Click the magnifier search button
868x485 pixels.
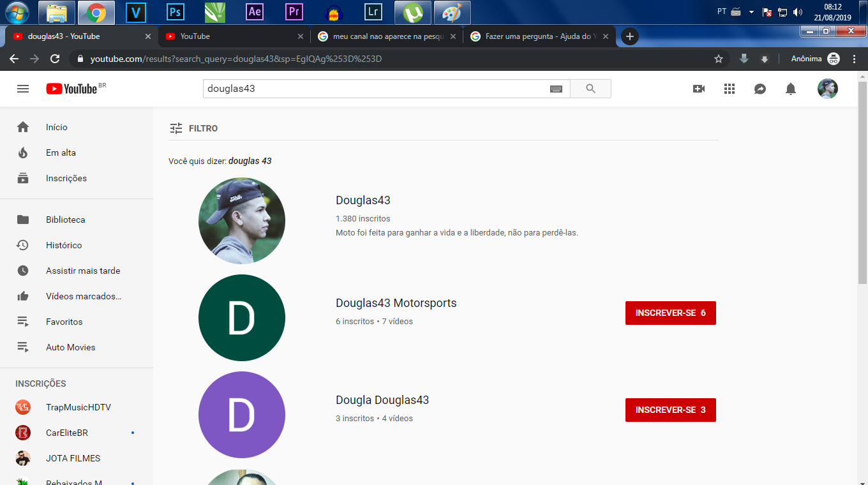(590, 89)
